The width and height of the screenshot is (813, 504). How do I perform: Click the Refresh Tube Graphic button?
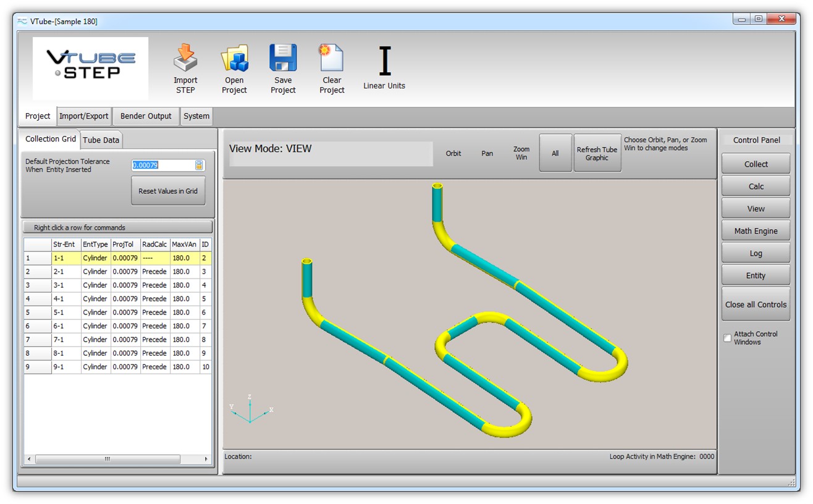[597, 153]
